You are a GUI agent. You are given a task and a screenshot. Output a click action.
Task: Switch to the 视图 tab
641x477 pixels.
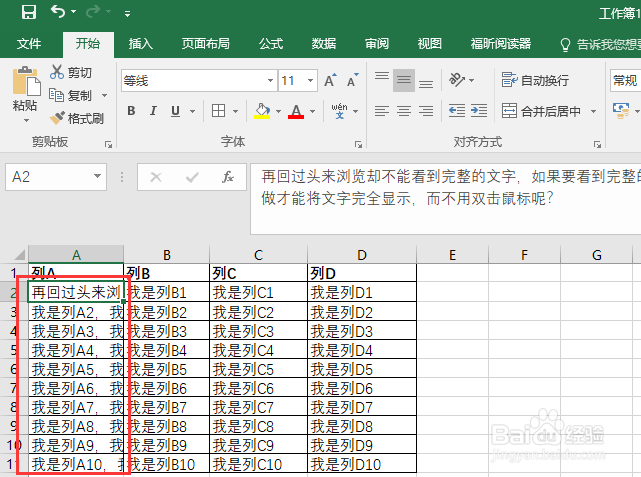(x=429, y=43)
